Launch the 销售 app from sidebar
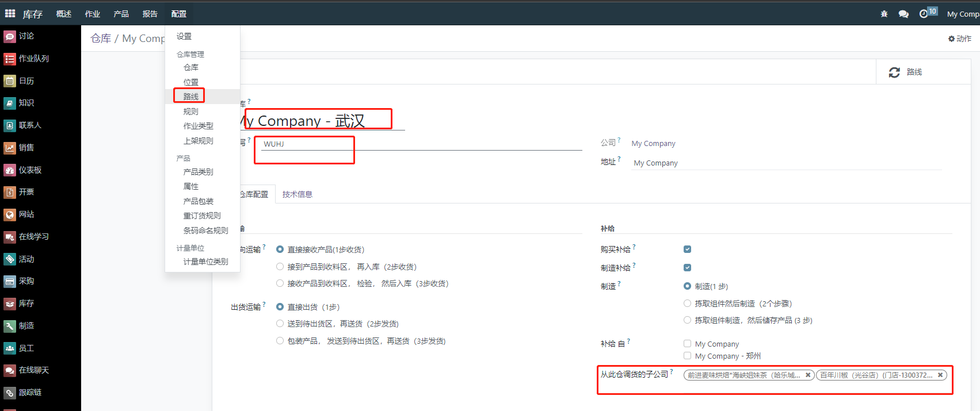Screen dimensions: 980x411 click(26, 148)
